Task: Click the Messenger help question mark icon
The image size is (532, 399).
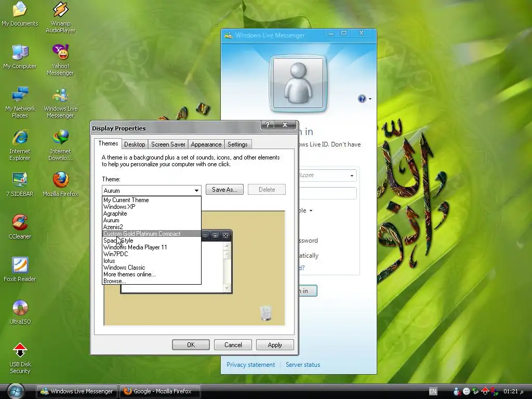Action: 362,99
